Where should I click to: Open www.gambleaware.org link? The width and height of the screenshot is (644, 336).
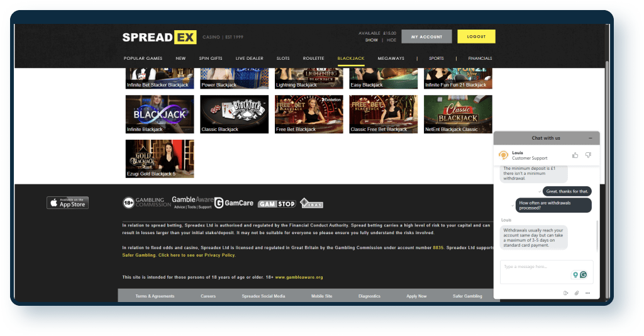point(299,277)
